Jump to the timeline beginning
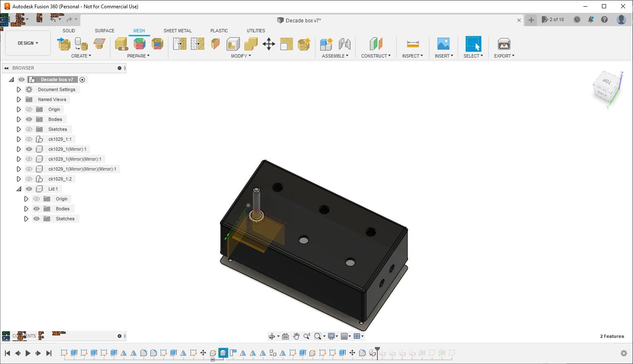This screenshot has height=364, width=633. [x=7, y=353]
